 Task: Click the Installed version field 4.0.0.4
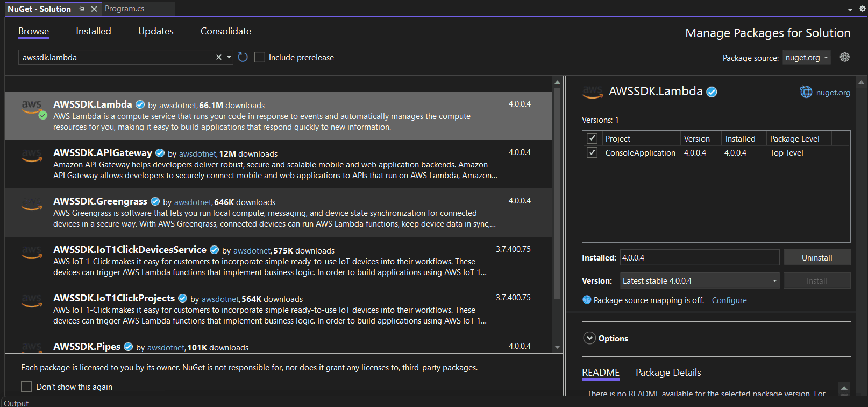(700, 257)
